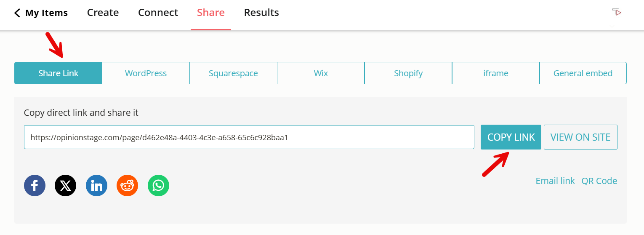Share via the Reddit icon
The height and width of the screenshot is (235, 644).
click(127, 185)
